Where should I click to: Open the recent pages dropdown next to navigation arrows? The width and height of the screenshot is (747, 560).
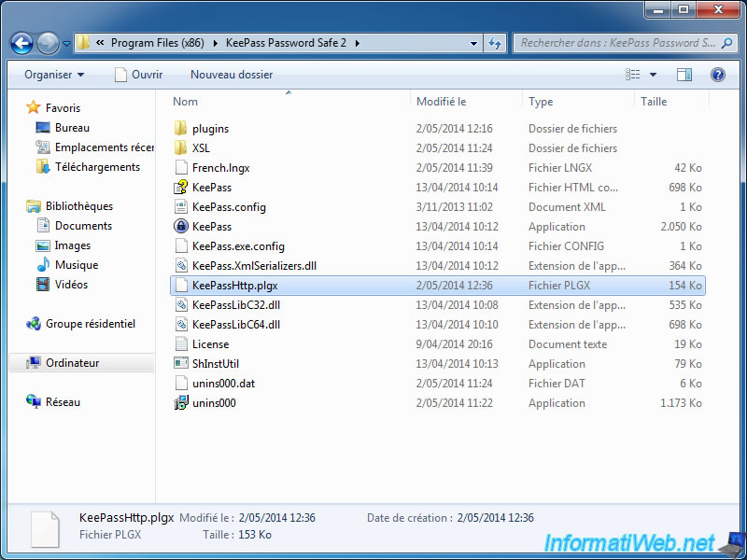click(x=66, y=44)
